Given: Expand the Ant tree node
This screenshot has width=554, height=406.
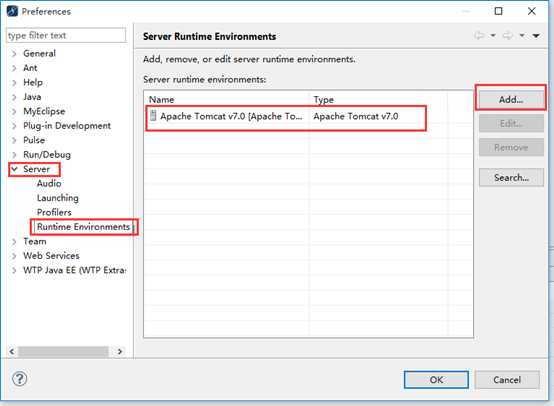Looking at the screenshot, I should pos(14,68).
